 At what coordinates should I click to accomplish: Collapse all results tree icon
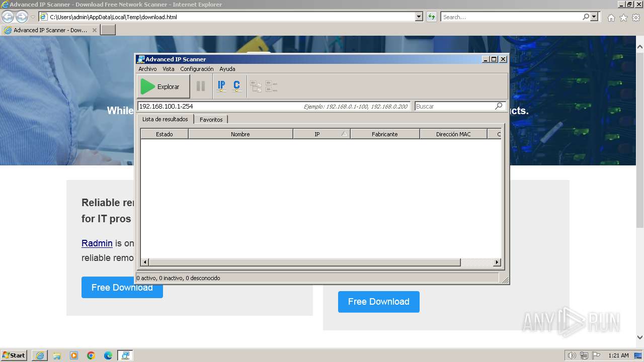[272, 86]
